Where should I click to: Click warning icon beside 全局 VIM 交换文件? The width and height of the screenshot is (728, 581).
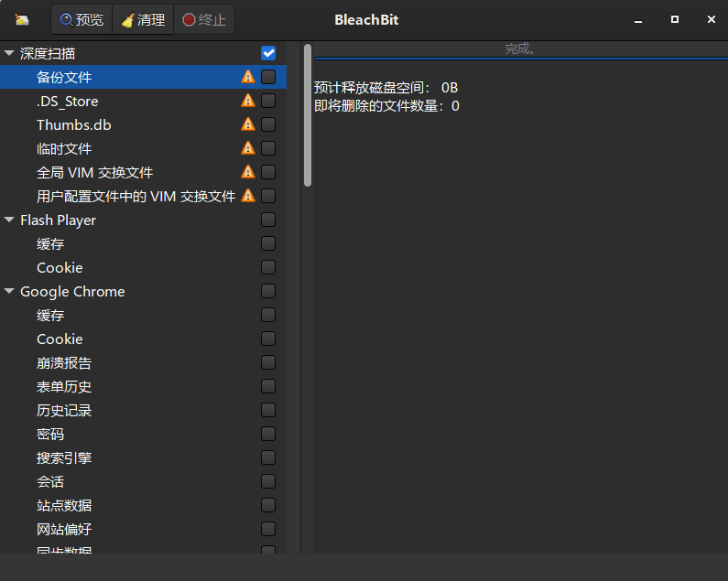click(248, 172)
